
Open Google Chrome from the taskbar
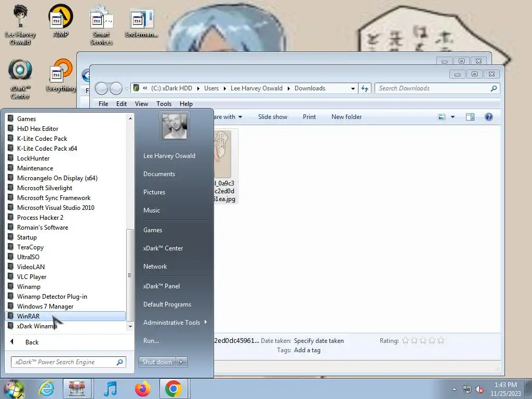coord(174,389)
